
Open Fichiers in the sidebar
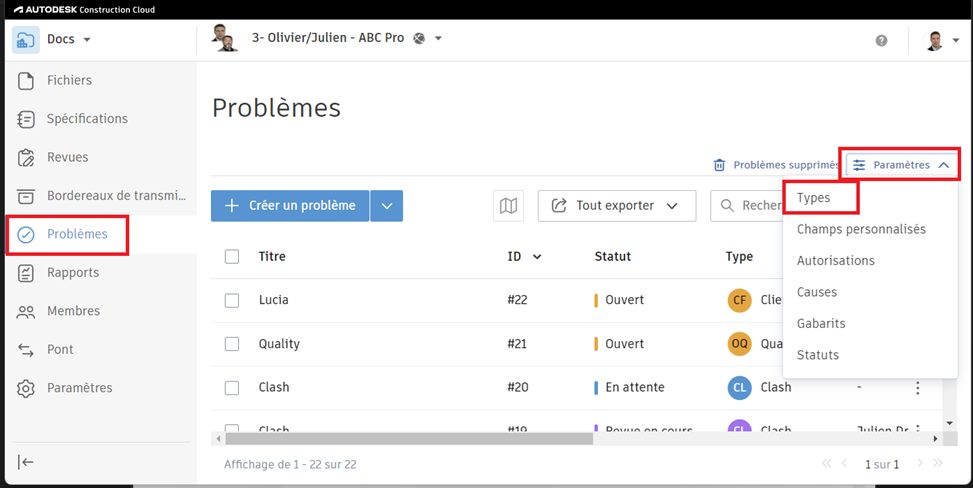69,80
